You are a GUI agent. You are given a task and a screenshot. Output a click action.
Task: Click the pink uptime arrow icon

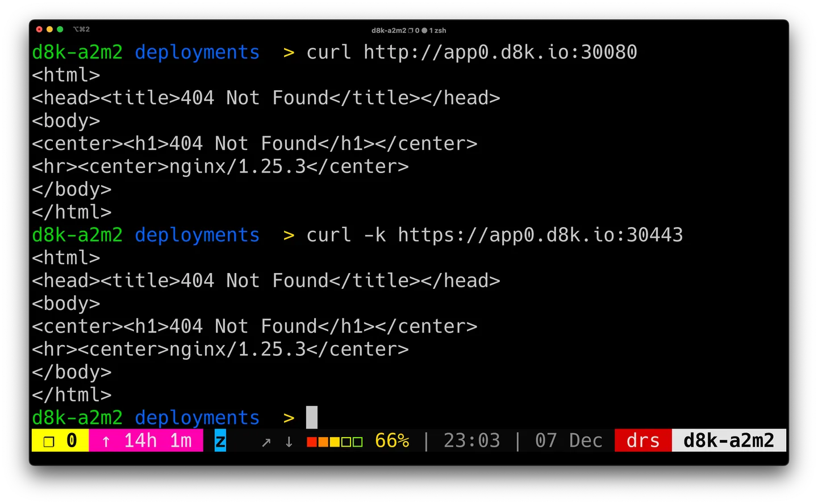click(106, 441)
